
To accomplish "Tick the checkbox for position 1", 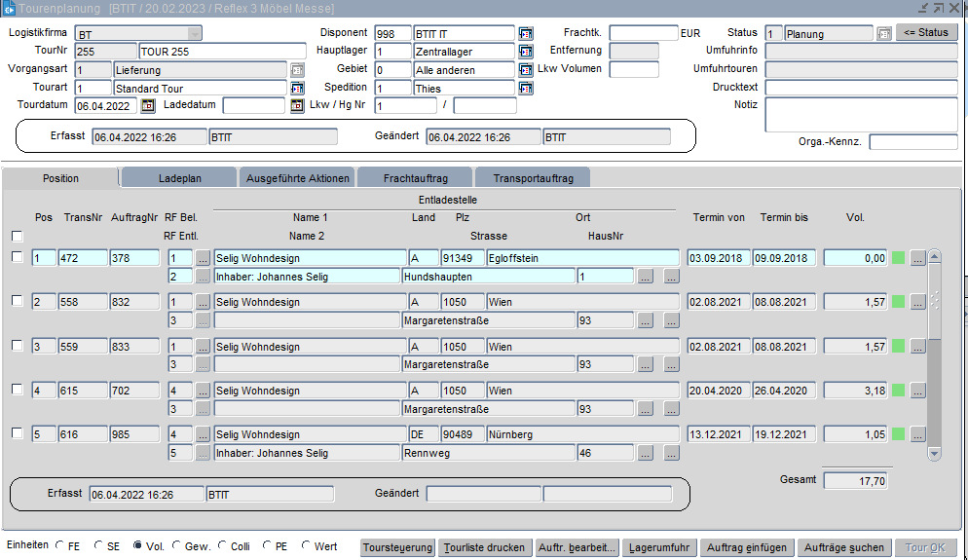I will (x=17, y=257).
